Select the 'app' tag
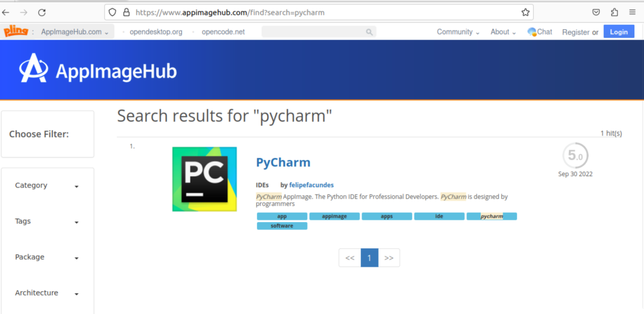644x314 pixels. [x=282, y=216]
